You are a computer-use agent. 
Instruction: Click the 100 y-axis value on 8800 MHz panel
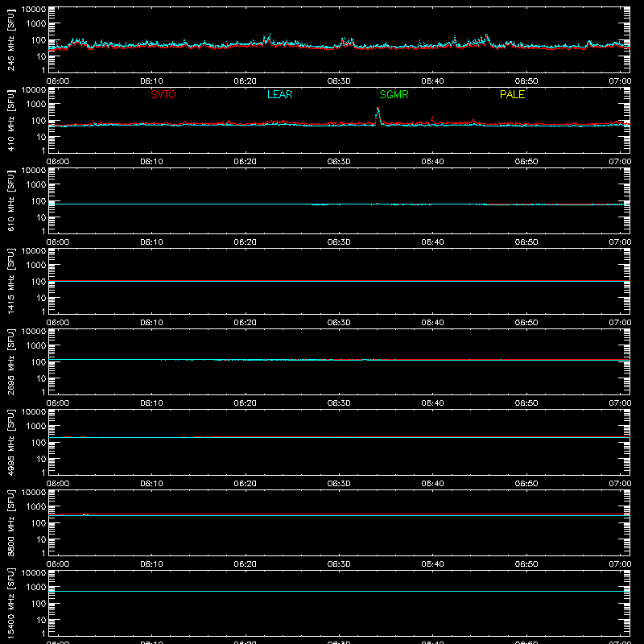[x=39, y=523]
